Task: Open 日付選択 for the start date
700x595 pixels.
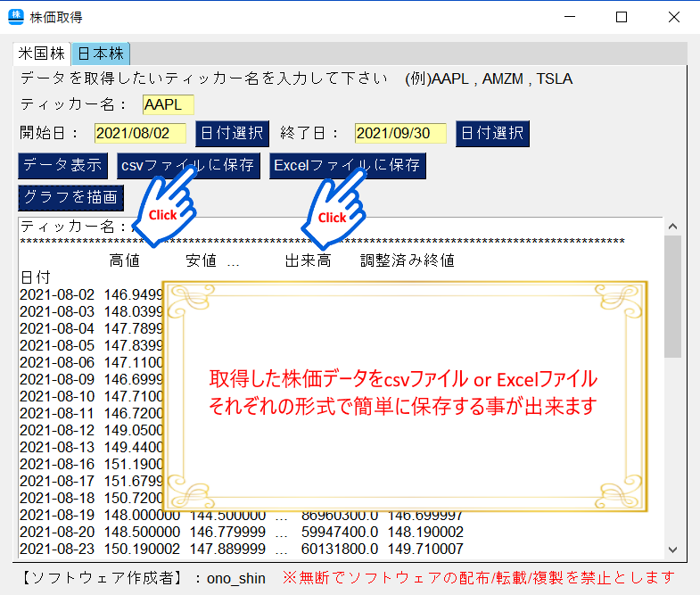Action: 232,133
